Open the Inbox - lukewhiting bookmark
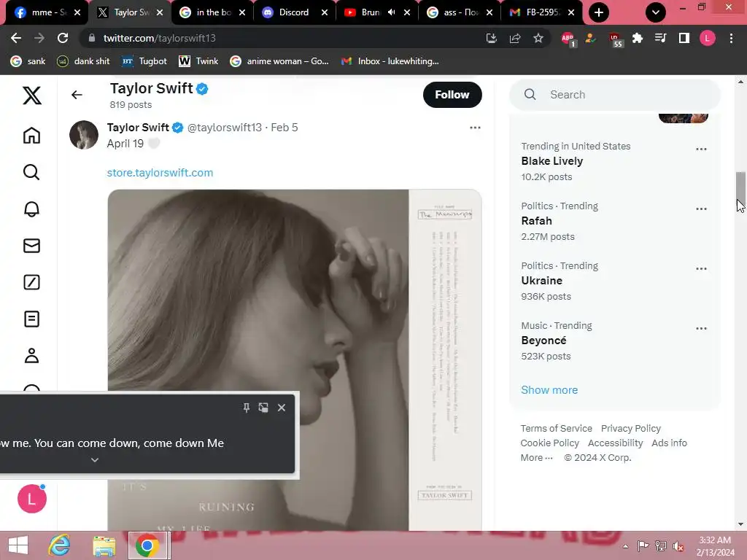 click(x=390, y=61)
